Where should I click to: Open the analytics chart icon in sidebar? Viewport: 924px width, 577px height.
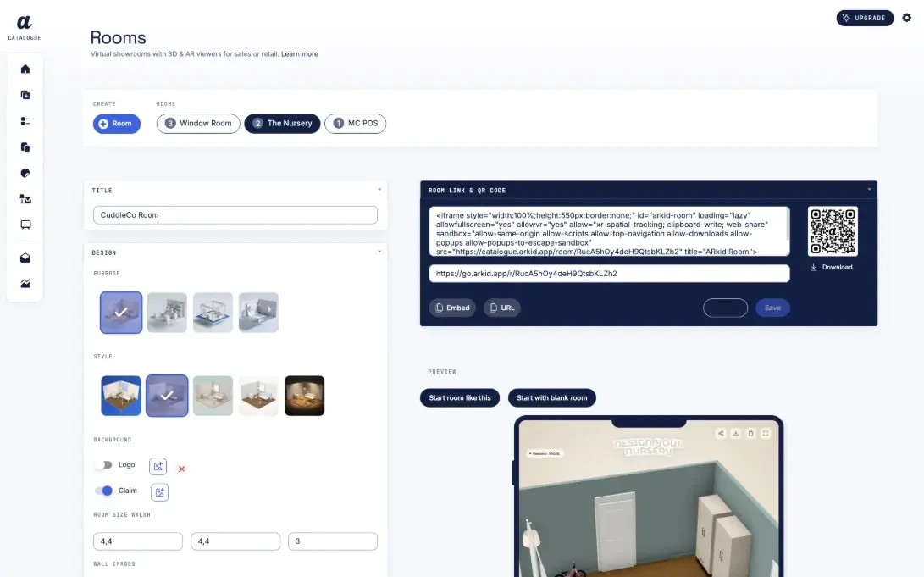[x=25, y=284]
